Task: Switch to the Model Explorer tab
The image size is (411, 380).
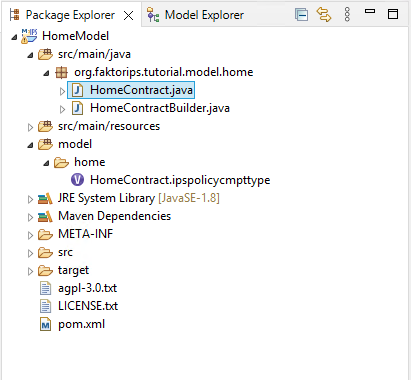Action: click(x=195, y=15)
